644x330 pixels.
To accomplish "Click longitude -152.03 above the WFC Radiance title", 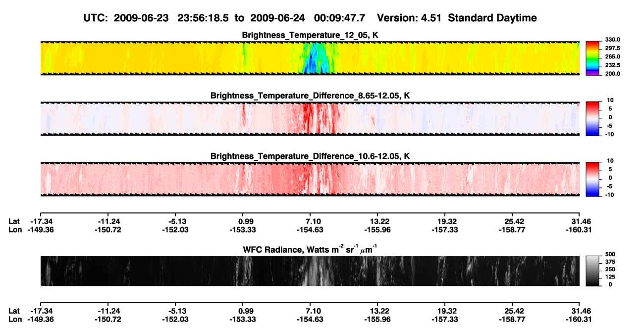I will tap(175, 230).
